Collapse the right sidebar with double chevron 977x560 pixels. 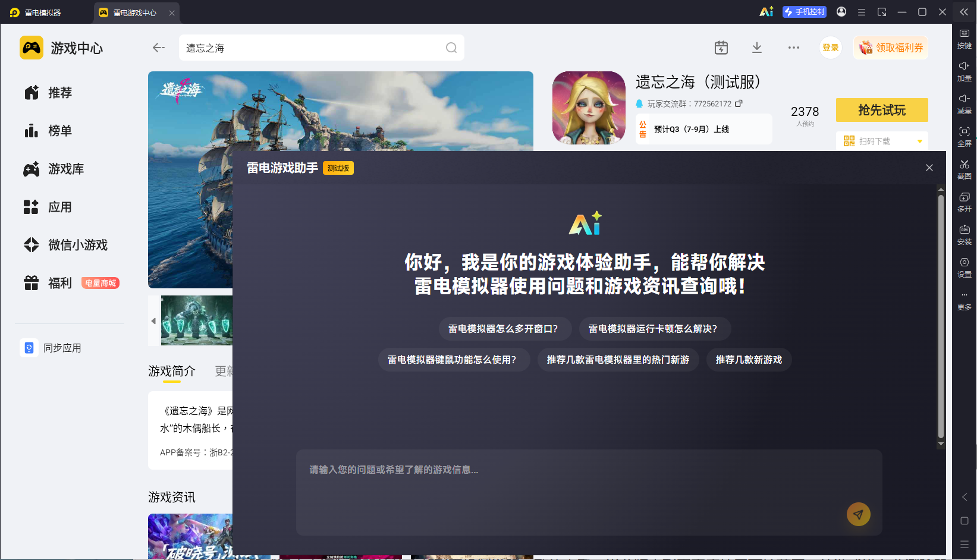(964, 12)
